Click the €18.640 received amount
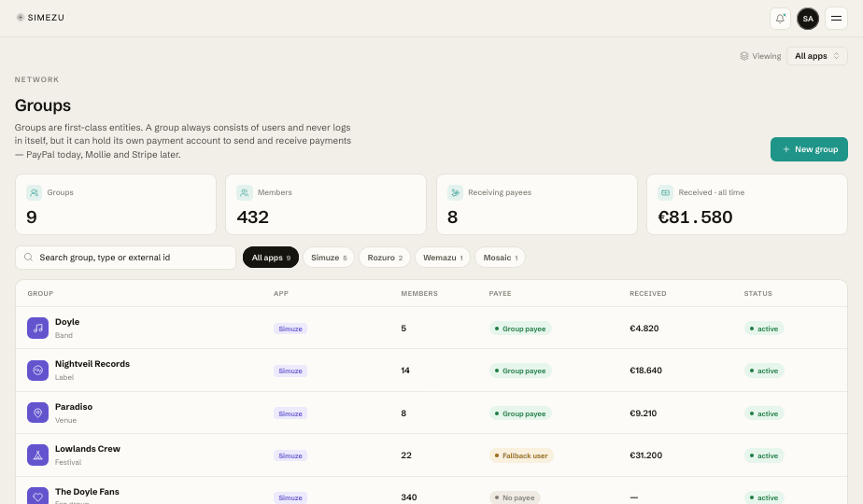 coord(645,371)
